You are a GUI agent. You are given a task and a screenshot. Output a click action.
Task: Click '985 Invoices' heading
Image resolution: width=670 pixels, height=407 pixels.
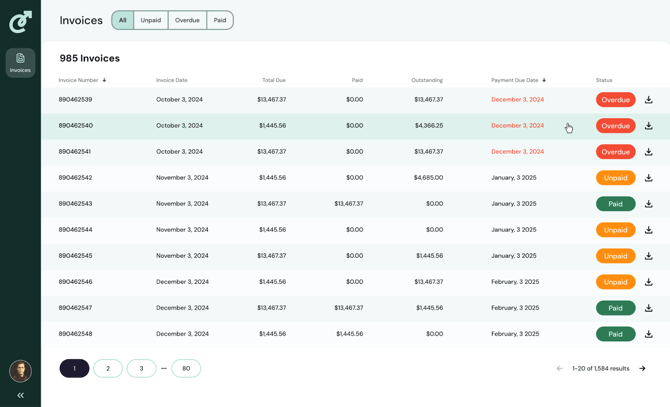coord(90,58)
